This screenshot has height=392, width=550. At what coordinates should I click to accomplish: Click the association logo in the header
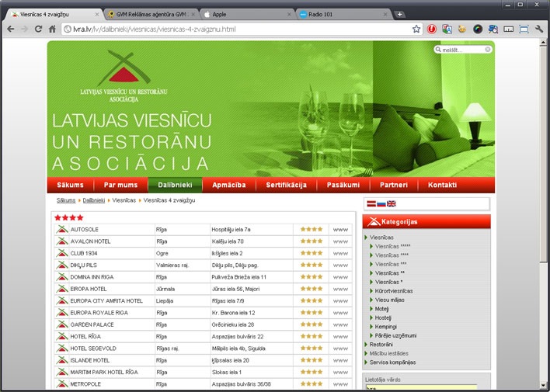124,76
